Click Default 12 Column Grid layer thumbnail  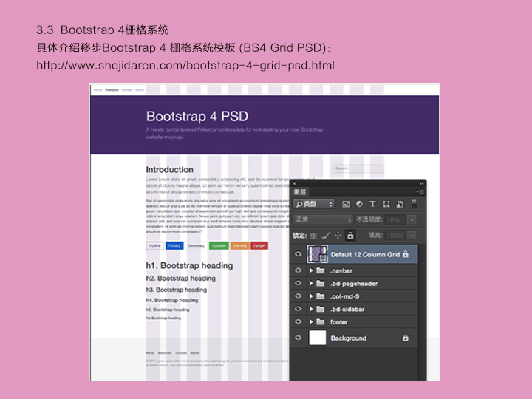(317, 254)
